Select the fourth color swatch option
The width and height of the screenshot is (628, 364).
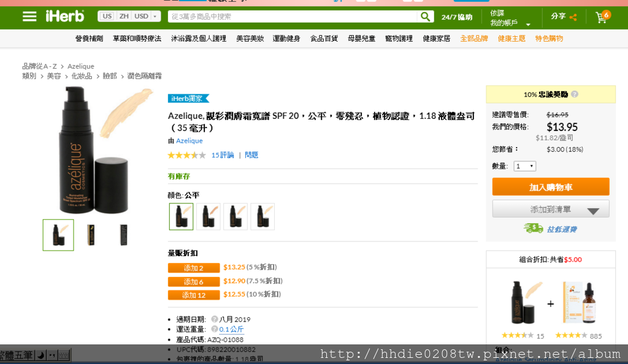click(262, 216)
